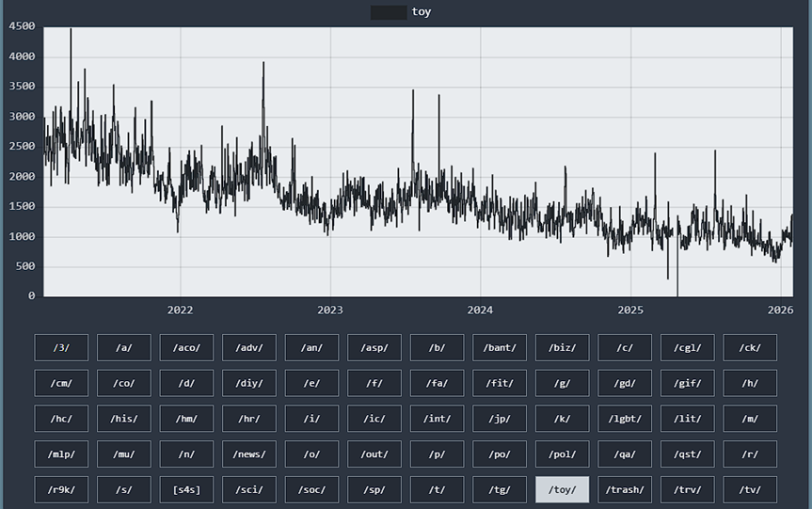Choose the /ic/ board button
The image size is (812, 509).
point(374,419)
